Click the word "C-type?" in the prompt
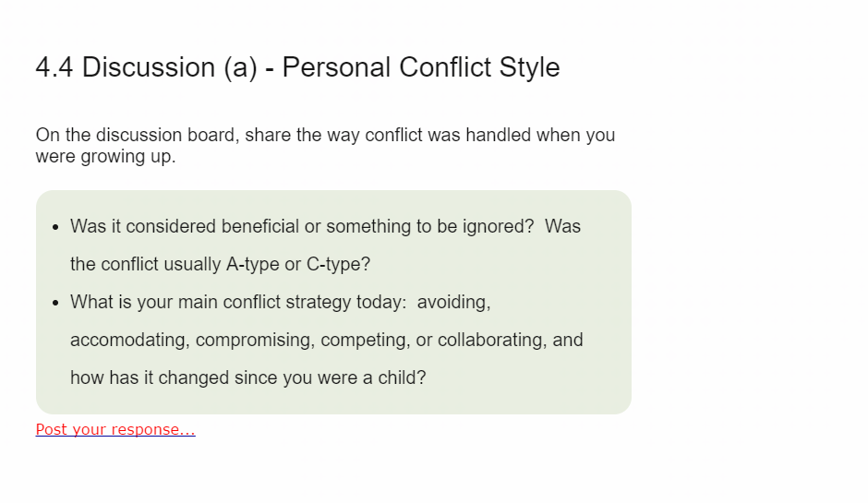This screenshot has height=503, width=868. click(338, 265)
